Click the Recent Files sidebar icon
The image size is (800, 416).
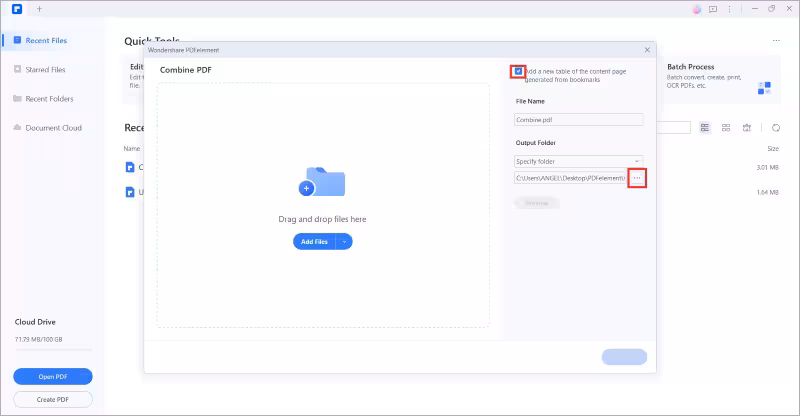(17, 40)
